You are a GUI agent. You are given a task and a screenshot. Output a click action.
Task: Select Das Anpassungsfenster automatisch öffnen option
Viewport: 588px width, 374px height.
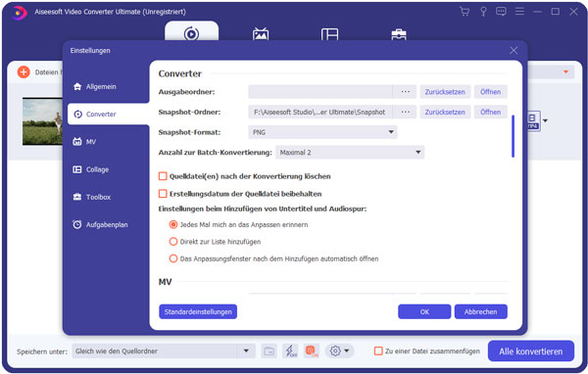click(x=173, y=258)
